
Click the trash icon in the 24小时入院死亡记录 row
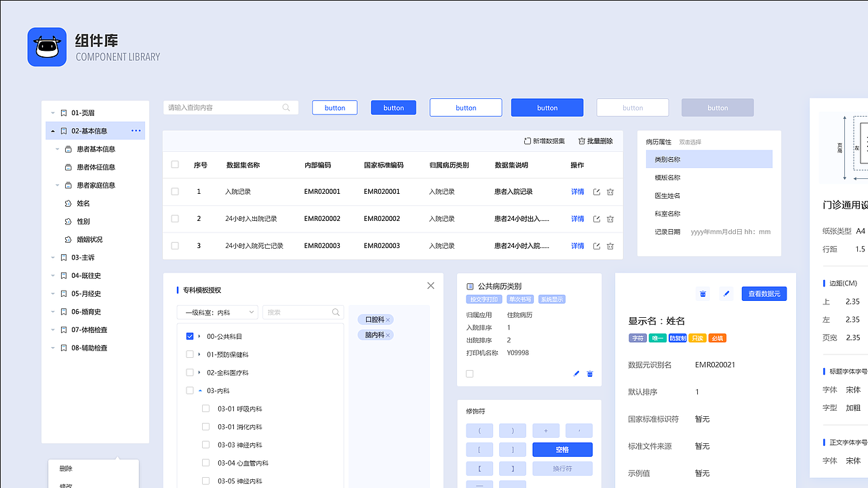(x=610, y=246)
